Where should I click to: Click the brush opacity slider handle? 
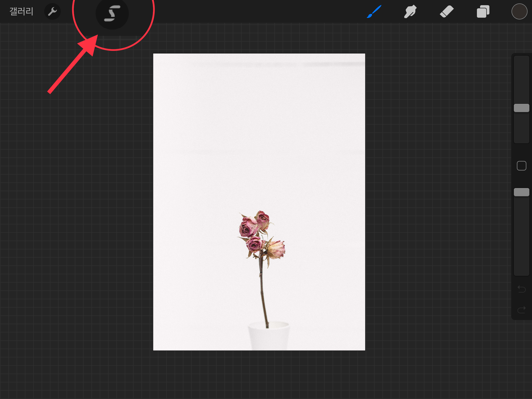(x=521, y=192)
